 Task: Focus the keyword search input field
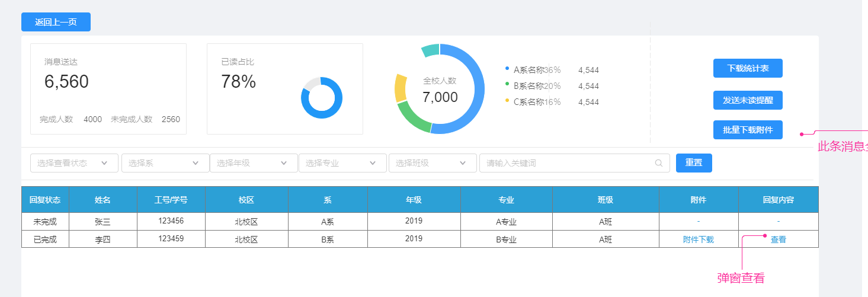click(574, 163)
